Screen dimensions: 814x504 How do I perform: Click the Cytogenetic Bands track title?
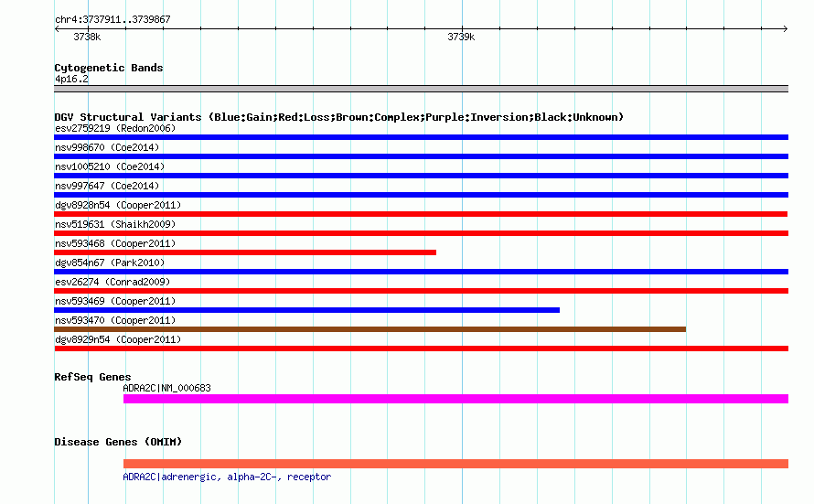(x=109, y=68)
